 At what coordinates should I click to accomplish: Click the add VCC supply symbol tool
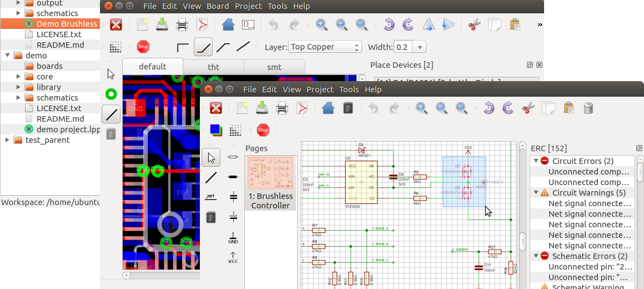[x=233, y=257]
